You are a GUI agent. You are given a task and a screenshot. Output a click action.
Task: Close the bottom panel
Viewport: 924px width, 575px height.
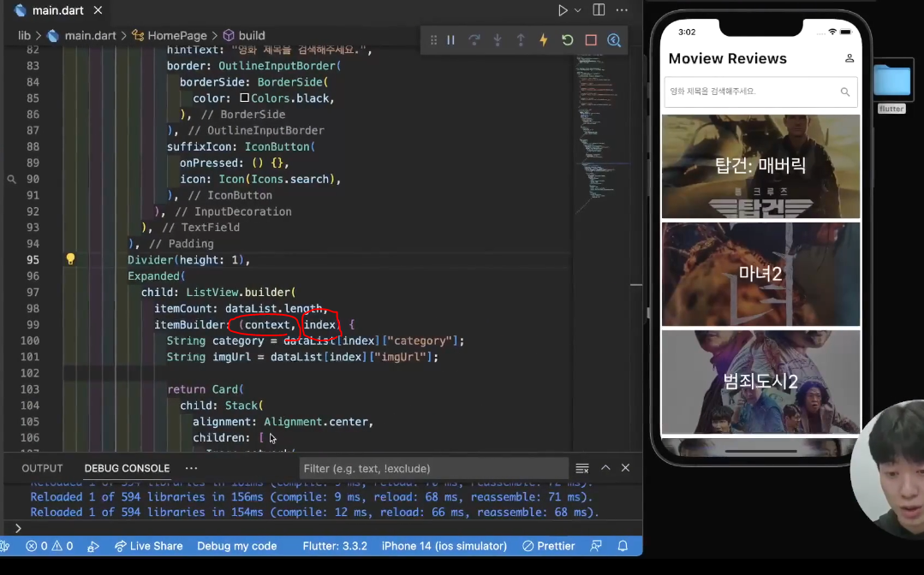(x=626, y=467)
